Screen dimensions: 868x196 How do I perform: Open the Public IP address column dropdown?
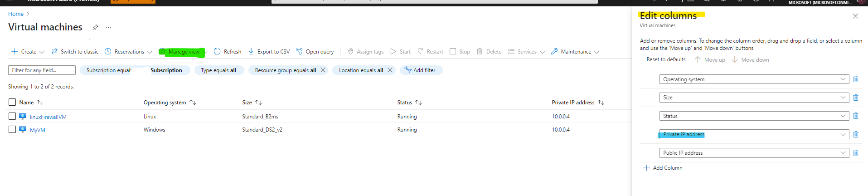[754, 153]
